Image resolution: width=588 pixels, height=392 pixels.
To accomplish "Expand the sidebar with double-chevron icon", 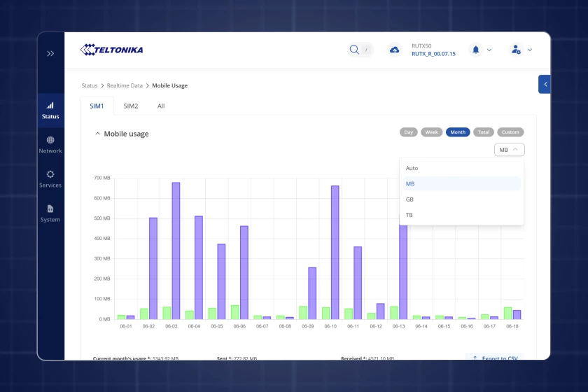I will (x=50, y=53).
